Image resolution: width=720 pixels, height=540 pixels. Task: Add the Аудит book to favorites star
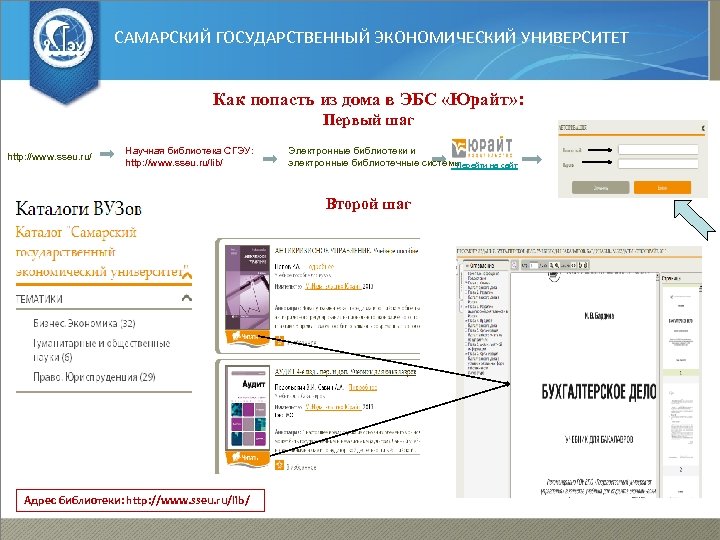(x=279, y=466)
